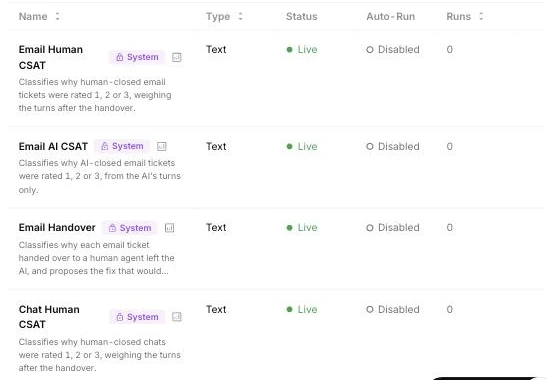Open chart icon beside Email Handover
The width and height of the screenshot is (554, 380).
point(170,228)
